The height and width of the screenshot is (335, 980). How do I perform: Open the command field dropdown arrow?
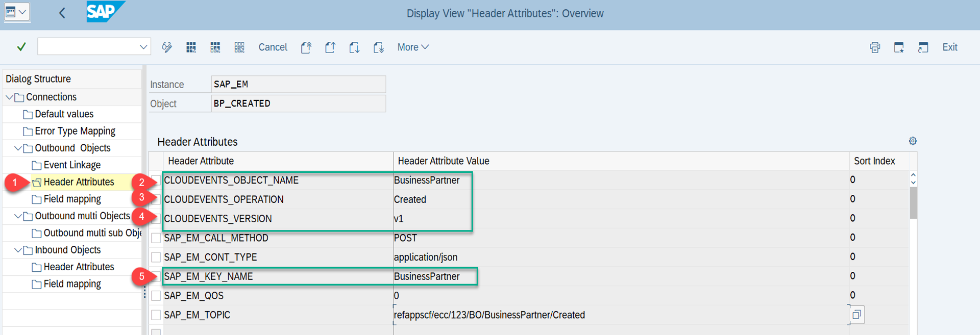coord(143,47)
